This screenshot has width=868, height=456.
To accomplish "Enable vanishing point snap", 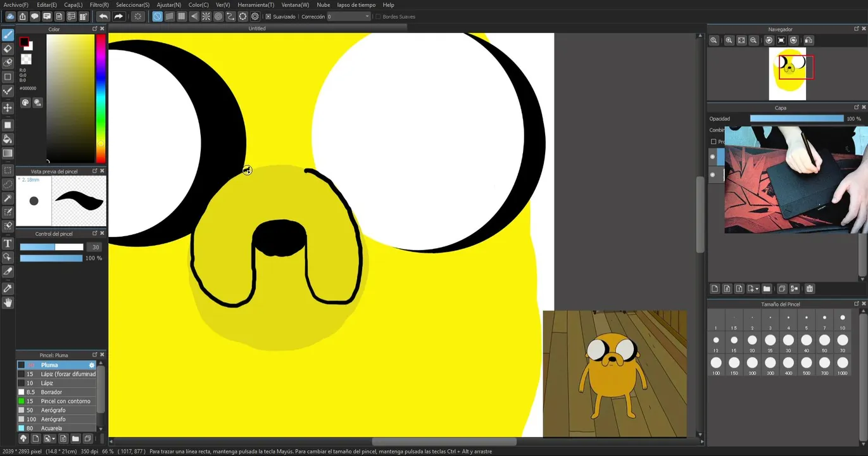I will click(194, 16).
